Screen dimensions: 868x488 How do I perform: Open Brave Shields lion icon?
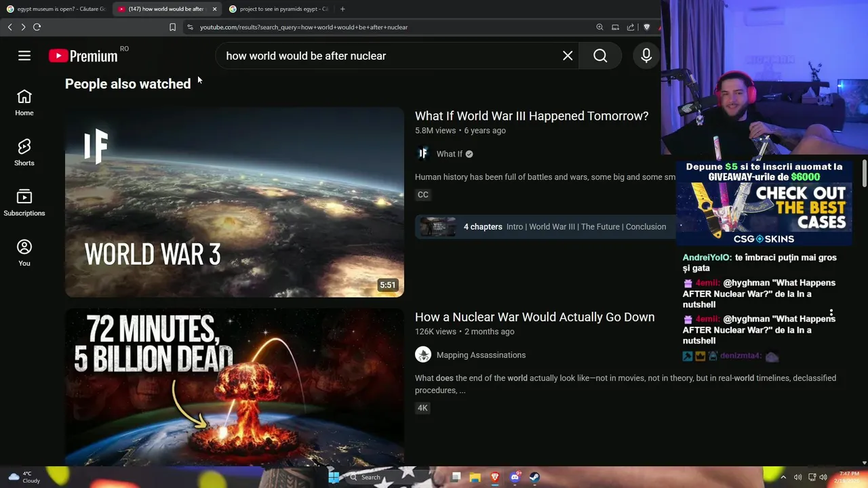(x=646, y=27)
